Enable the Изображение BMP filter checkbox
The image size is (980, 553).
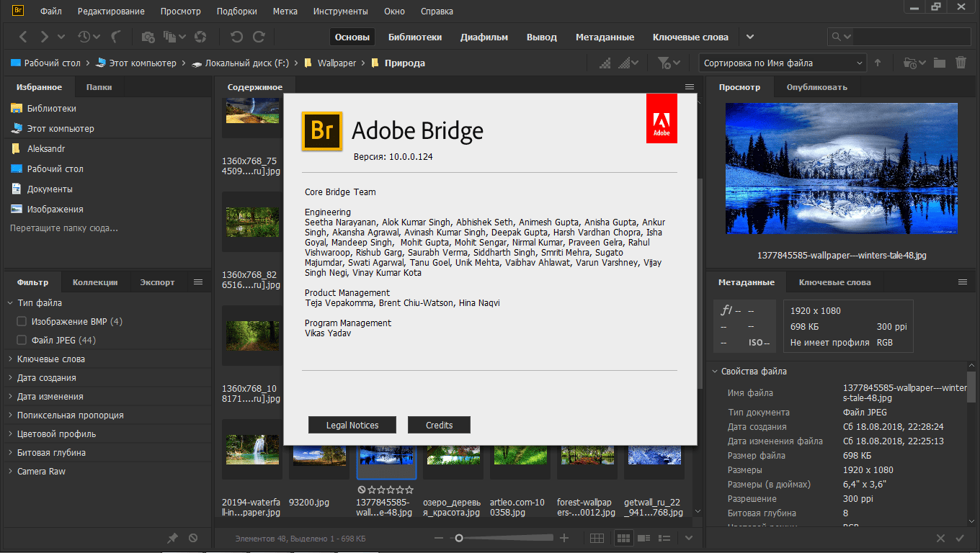click(x=22, y=321)
